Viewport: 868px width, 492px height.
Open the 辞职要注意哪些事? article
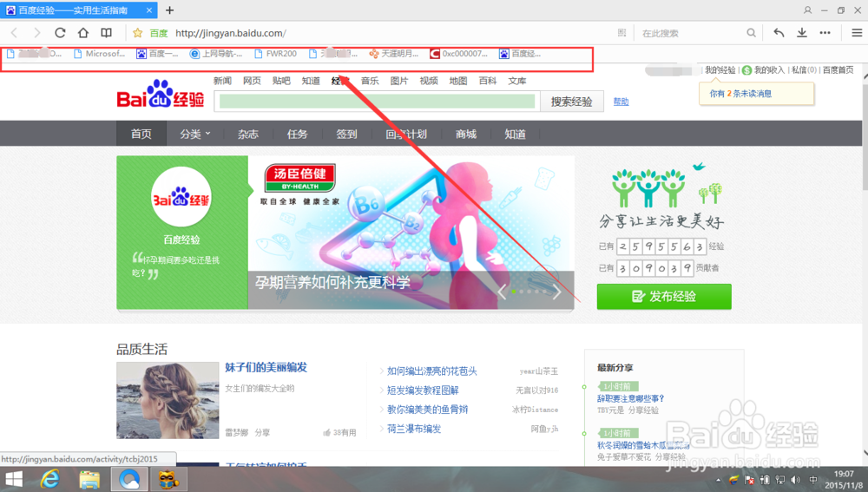[630, 398]
